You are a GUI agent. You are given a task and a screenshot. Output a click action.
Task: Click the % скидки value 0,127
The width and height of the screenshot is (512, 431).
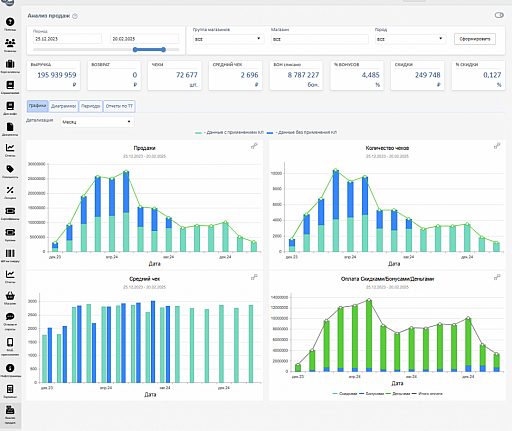pyautogui.click(x=492, y=75)
